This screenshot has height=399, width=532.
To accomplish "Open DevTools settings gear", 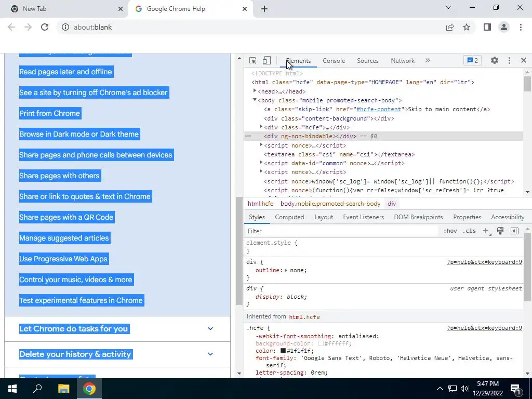I will click(495, 60).
